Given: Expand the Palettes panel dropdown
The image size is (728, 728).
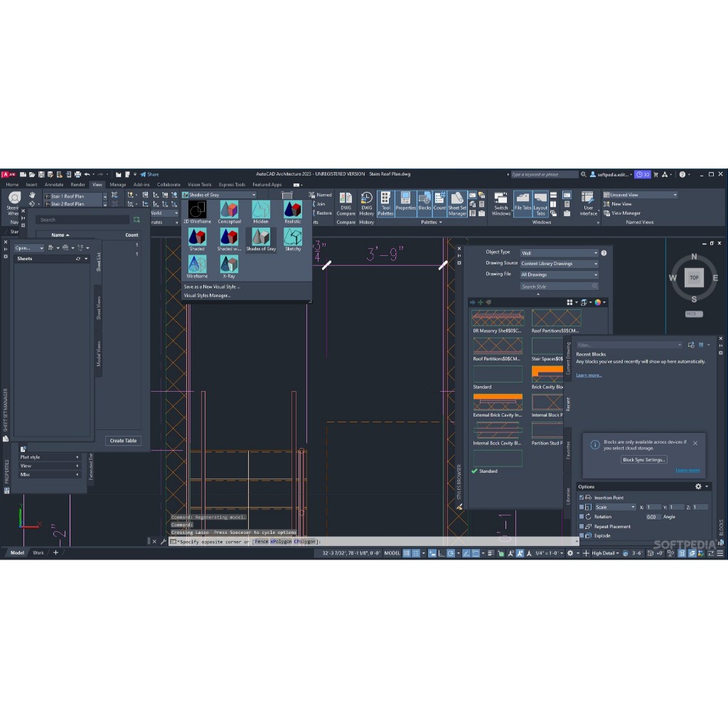Looking at the screenshot, I should click(x=432, y=223).
